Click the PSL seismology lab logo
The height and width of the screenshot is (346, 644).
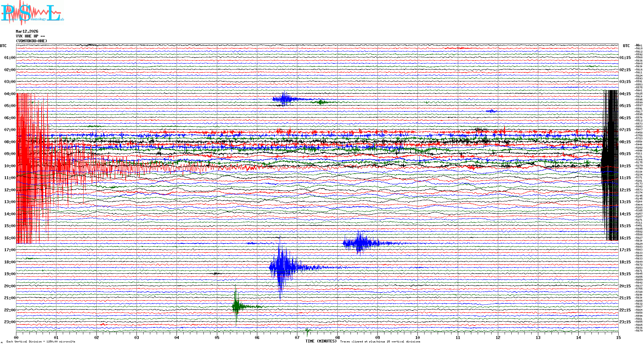(32, 13)
